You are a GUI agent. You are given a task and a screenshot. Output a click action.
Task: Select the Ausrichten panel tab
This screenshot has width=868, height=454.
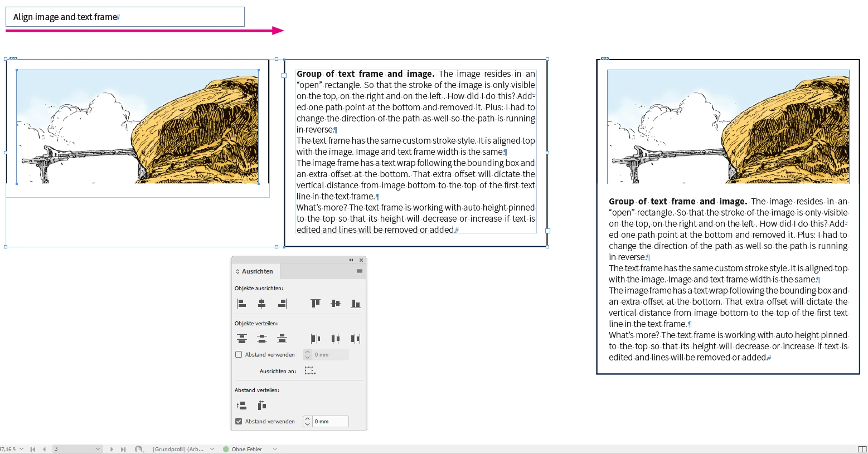point(256,271)
